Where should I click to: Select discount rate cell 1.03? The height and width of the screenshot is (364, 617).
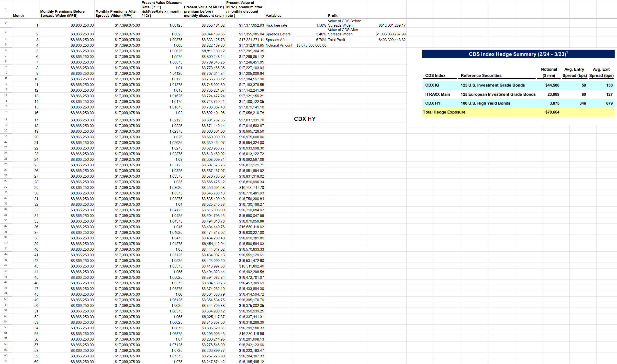[x=162, y=160]
